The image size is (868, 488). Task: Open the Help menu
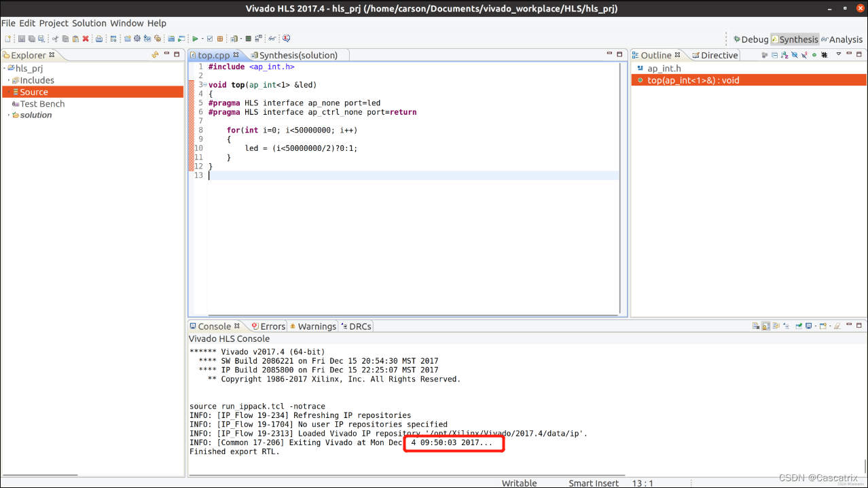click(157, 23)
